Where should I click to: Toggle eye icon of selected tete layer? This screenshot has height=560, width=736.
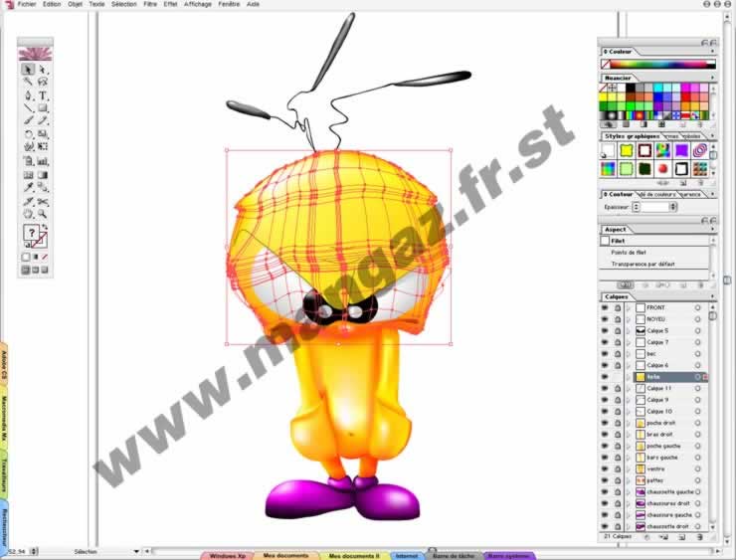(x=605, y=377)
